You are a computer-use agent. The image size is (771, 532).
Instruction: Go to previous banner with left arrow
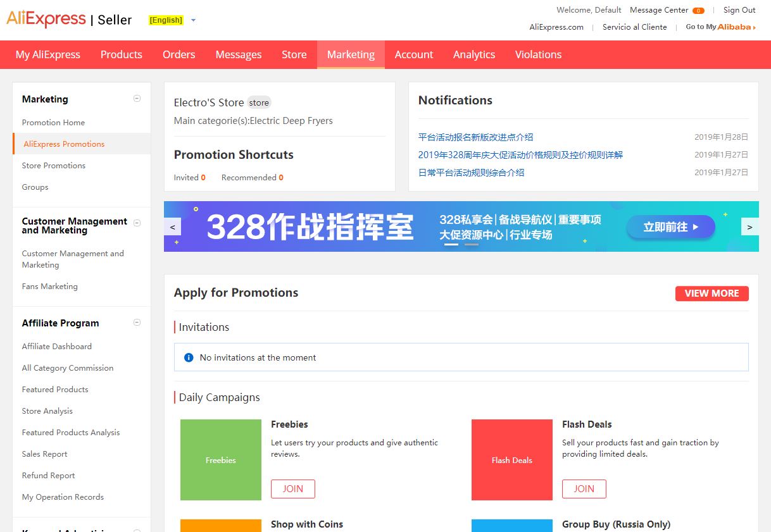click(173, 227)
